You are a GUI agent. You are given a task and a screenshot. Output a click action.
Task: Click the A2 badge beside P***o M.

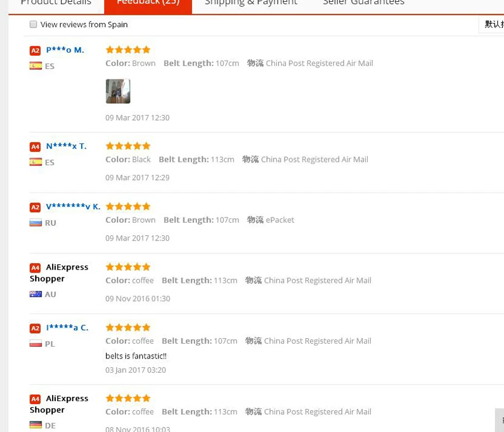pyautogui.click(x=35, y=50)
